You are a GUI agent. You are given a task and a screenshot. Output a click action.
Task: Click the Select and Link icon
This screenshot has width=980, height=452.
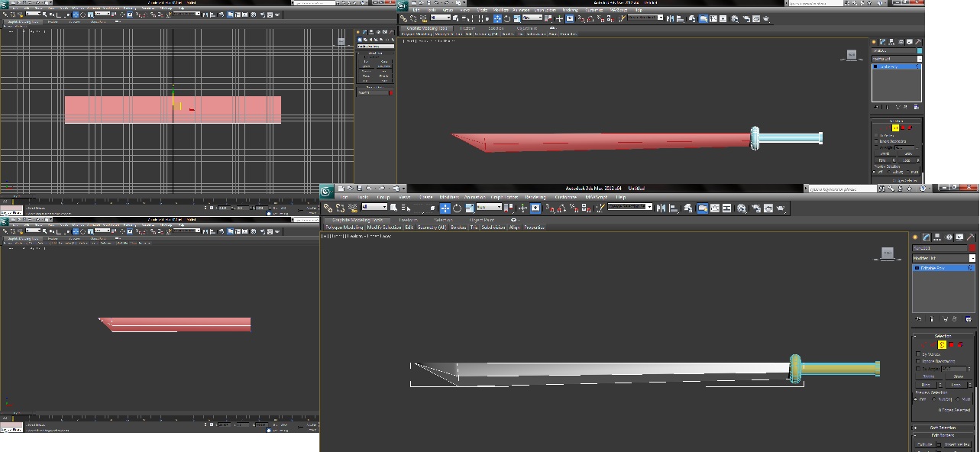click(328, 208)
